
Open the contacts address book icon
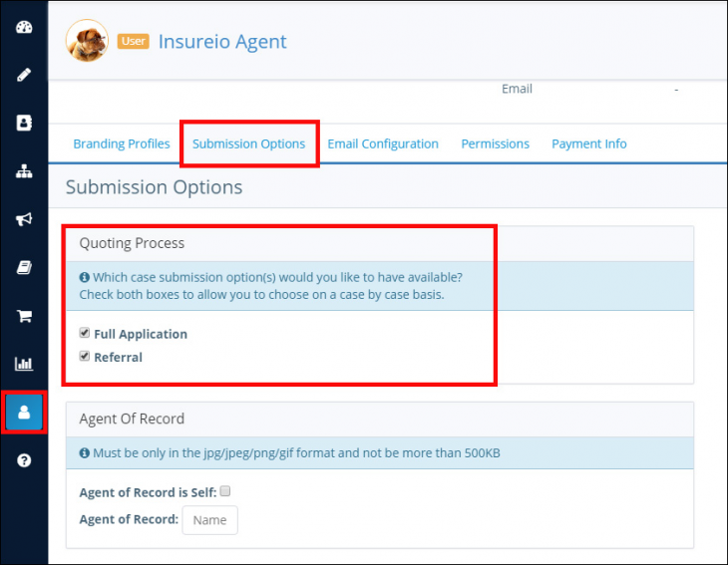(24, 123)
